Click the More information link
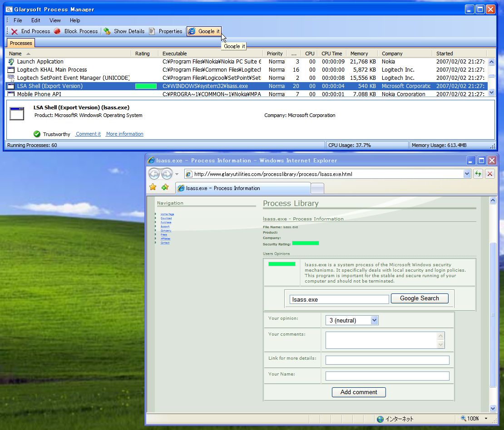Viewport: 504px width, 430px height. tap(125, 134)
